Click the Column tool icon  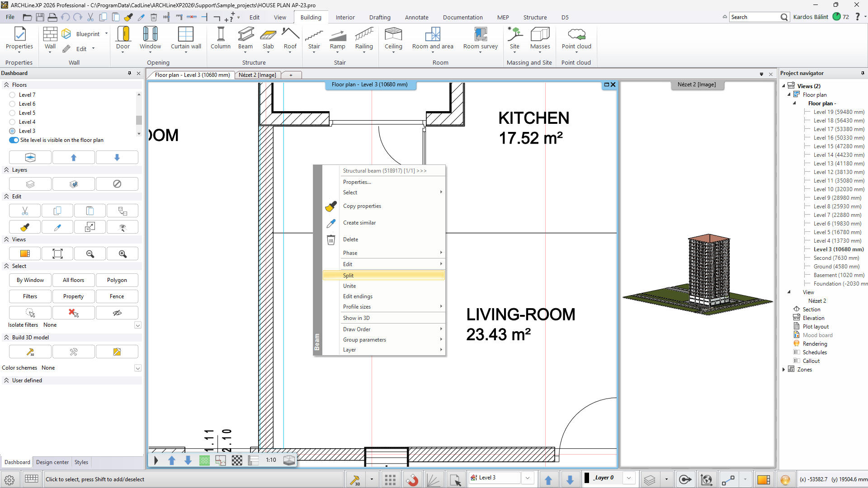[221, 34]
